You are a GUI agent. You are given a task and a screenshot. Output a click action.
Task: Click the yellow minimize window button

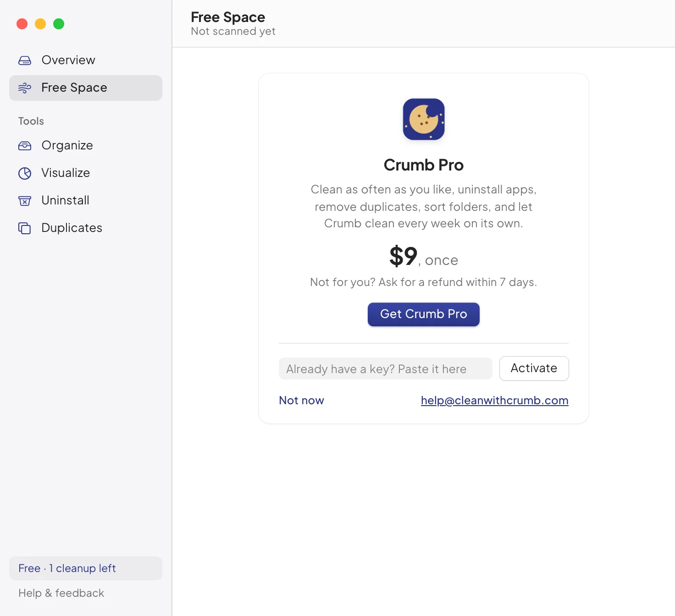(x=40, y=24)
